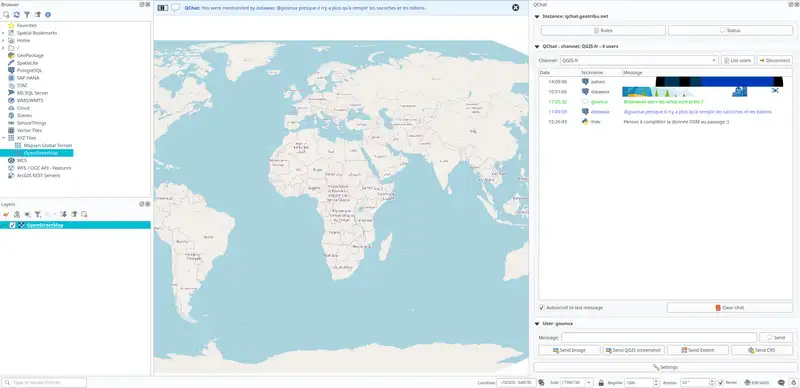
Task: Click the Add Group icon in Layers toolbar
Action: pos(17,214)
